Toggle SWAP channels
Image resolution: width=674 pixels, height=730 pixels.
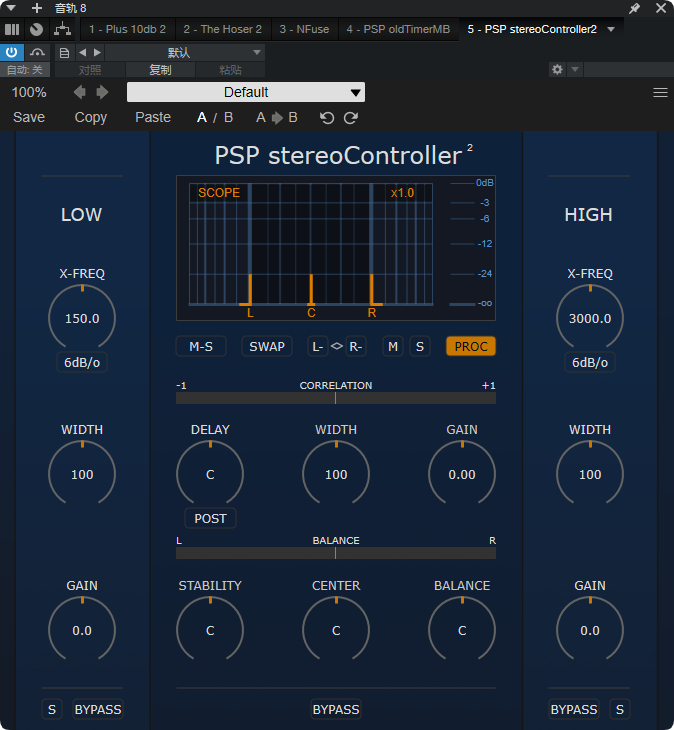pos(267,346)
